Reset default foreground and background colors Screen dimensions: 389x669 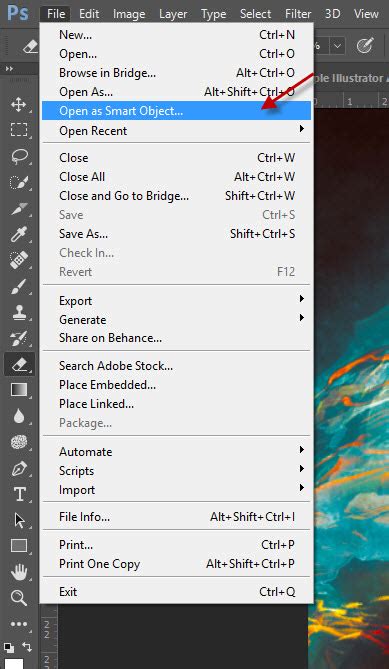tap(9, 646)
